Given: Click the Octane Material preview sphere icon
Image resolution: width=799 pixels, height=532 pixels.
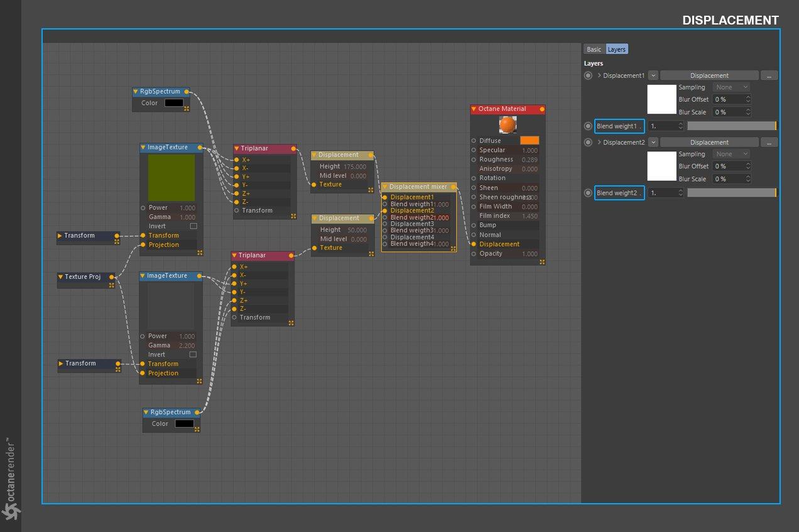Looking at the screenshot, I should coord(508,125).
